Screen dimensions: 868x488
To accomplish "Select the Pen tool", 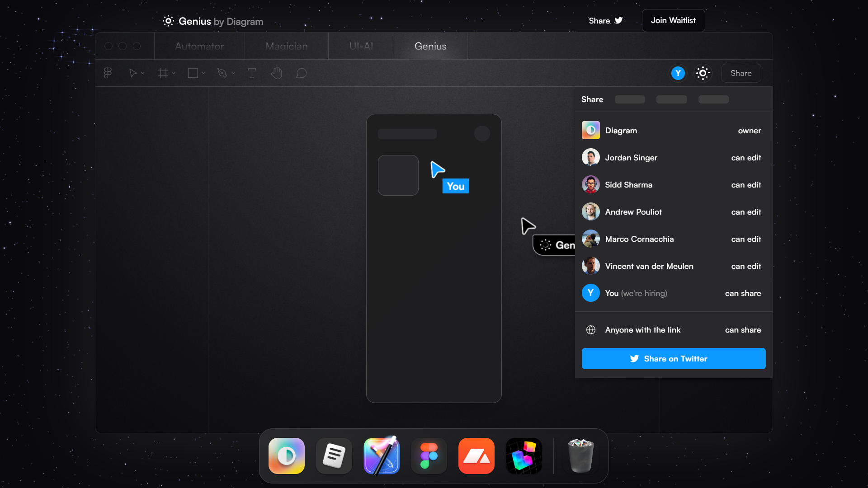I will pyautogui.click(x=222, y=73).
